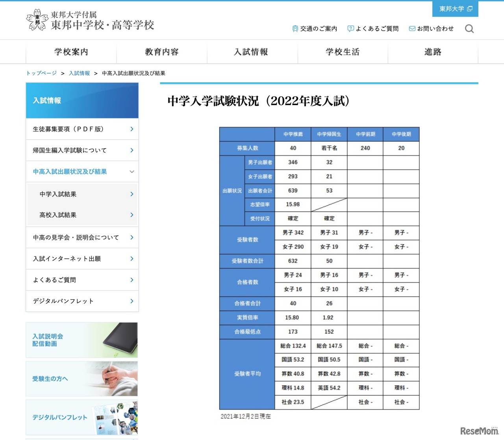Open 中学入試結果 sub-item

click(x=82, y=194)
